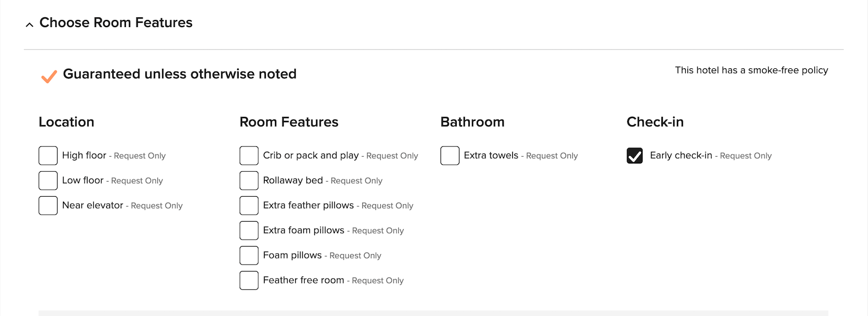The image size is (868, 316).
Task: Click the smoke-free policy notice
Action: (751, 70)
